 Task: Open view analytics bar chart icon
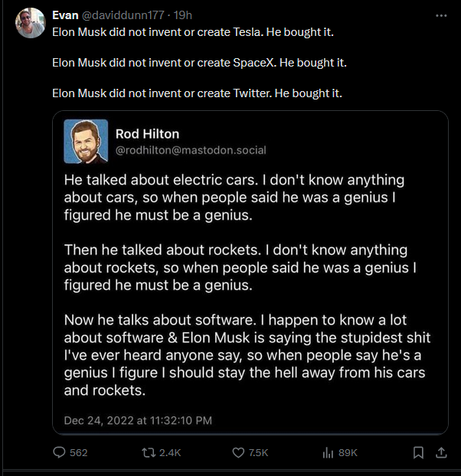(x=329, y=452)
